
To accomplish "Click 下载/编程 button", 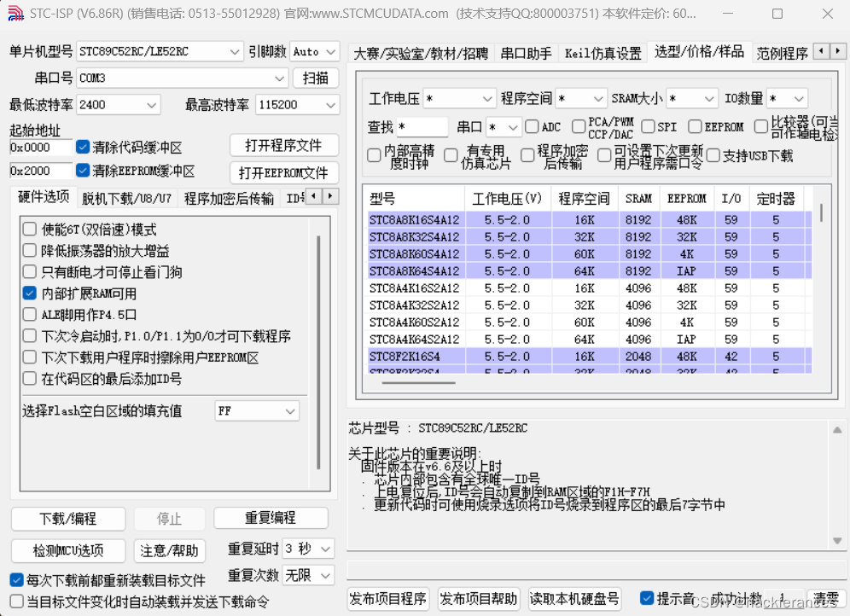I will pos(68,519).
